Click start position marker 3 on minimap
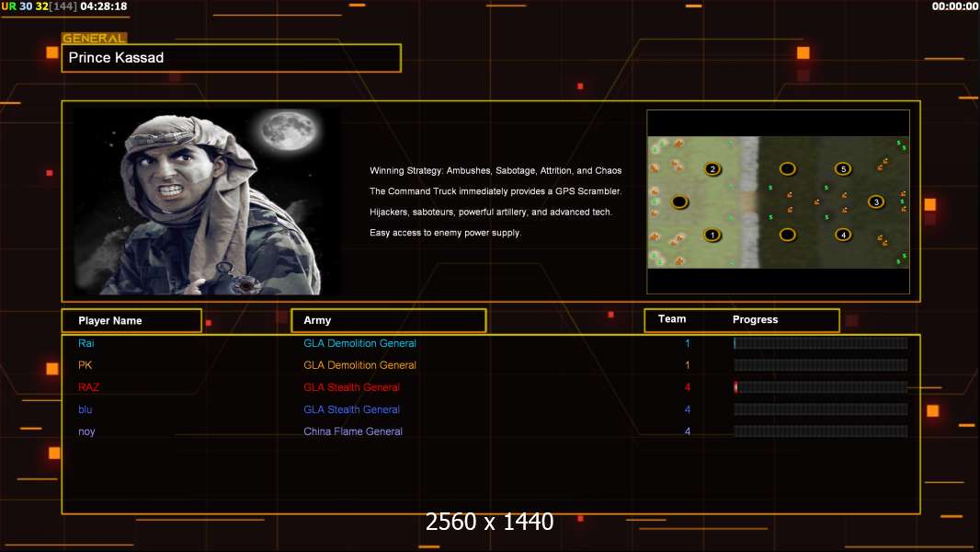980x552 pixels. pos(876,201)
